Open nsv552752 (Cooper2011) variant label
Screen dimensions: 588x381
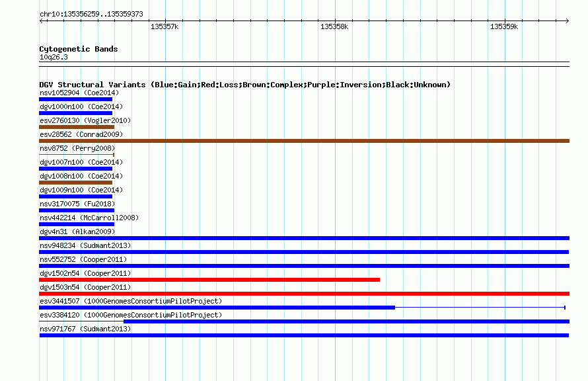(83, 259)
